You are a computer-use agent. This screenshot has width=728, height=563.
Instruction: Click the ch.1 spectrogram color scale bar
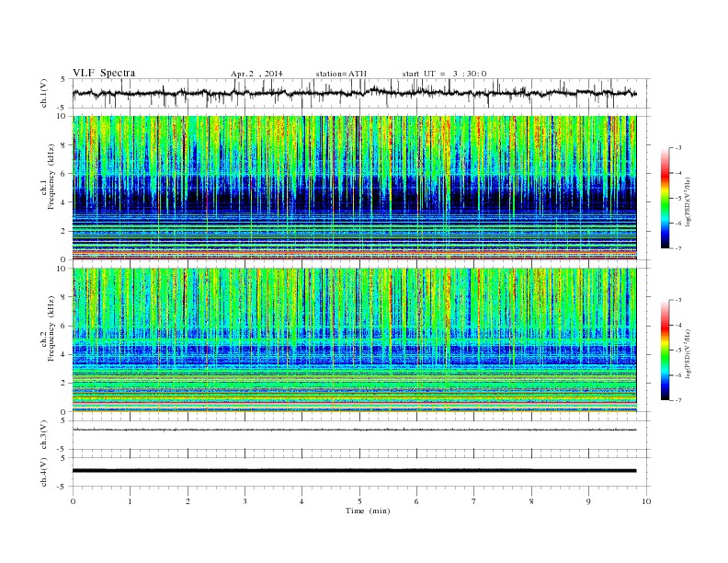665,198
